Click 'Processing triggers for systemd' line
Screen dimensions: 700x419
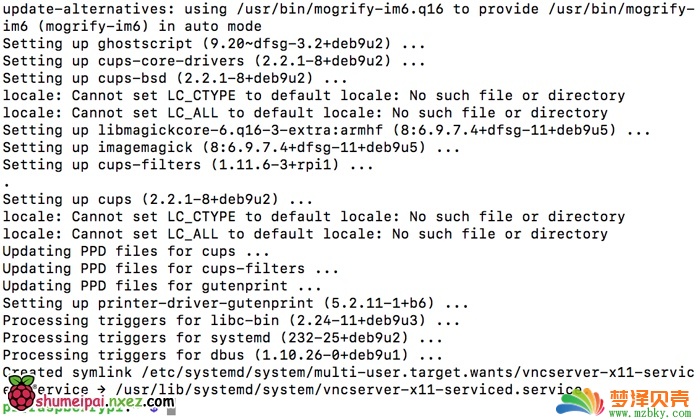pyautogui.click(x=222, y=338)
